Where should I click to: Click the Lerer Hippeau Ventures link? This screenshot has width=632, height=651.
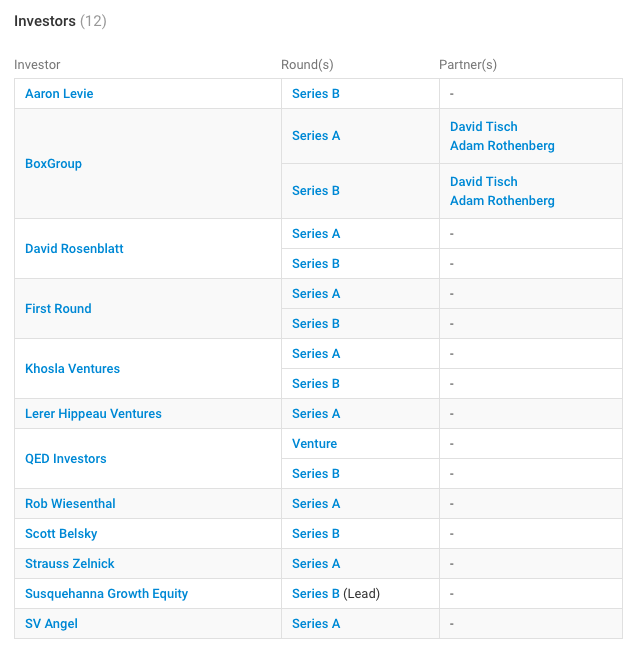(x=93, y=414)
